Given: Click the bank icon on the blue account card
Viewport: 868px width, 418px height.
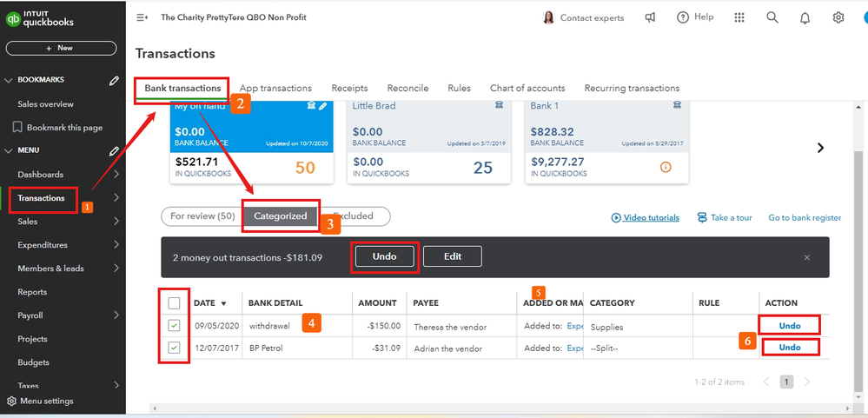Looking at the screenshot, I should point(311,106).
